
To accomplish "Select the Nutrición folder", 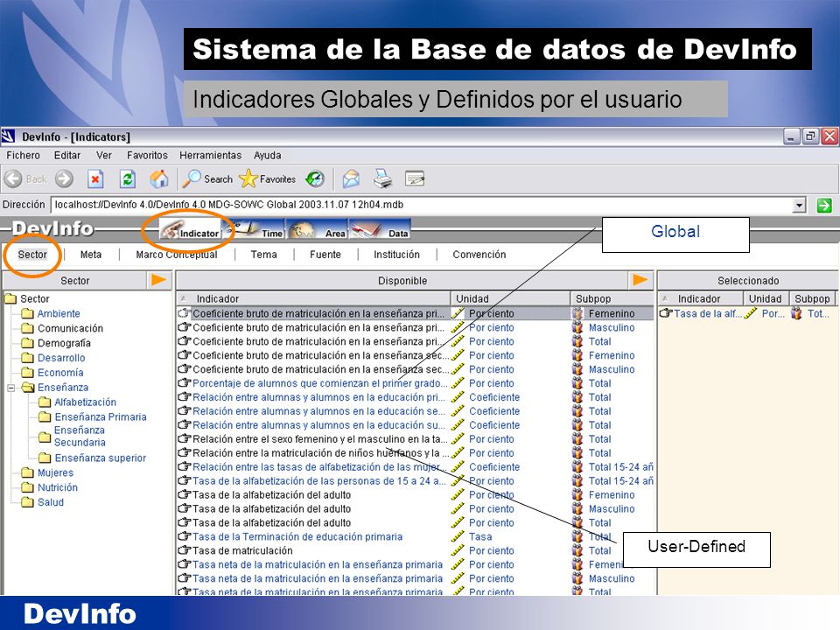I will (x=58, y=487).
